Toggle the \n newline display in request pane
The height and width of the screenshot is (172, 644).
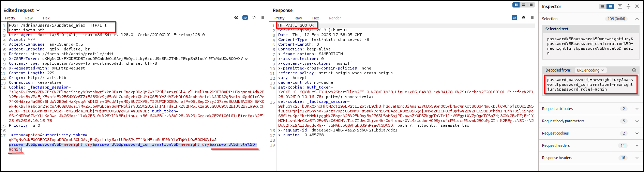(254, 17)
